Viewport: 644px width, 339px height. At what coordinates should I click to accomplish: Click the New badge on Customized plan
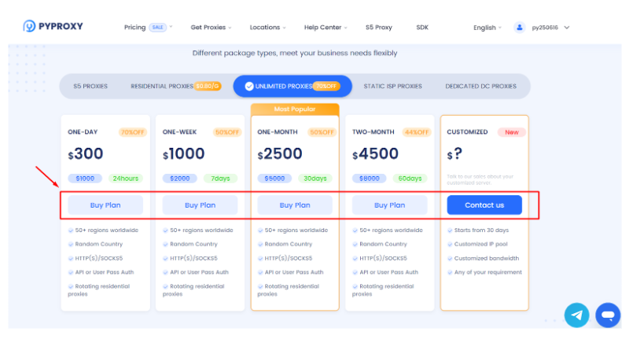pos(511,132)
